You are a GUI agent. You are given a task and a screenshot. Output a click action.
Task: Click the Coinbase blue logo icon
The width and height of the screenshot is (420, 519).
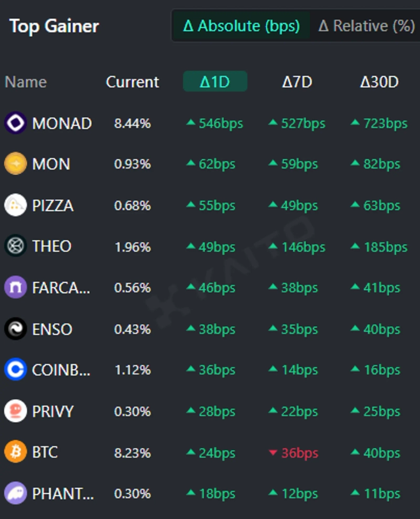tap(15, 370)
